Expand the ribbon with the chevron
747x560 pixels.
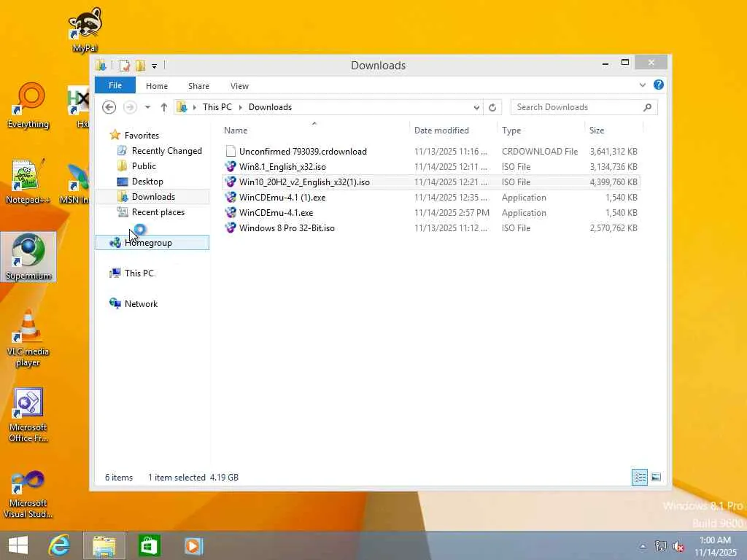642,85
